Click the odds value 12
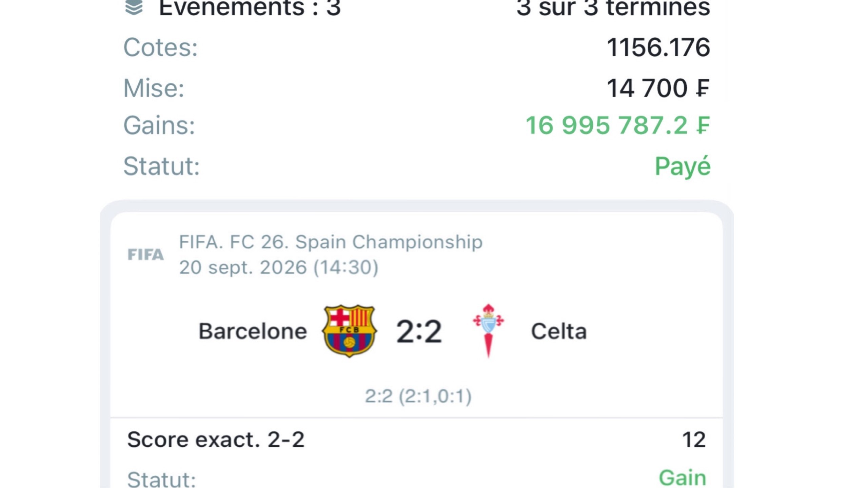 tap(694, 440)
